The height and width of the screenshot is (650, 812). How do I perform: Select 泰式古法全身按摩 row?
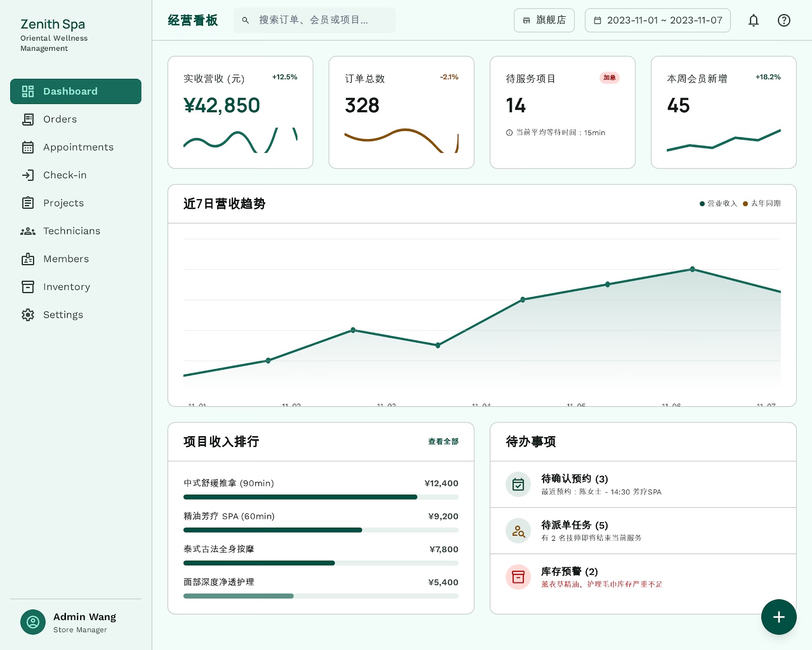click(321, 556)
